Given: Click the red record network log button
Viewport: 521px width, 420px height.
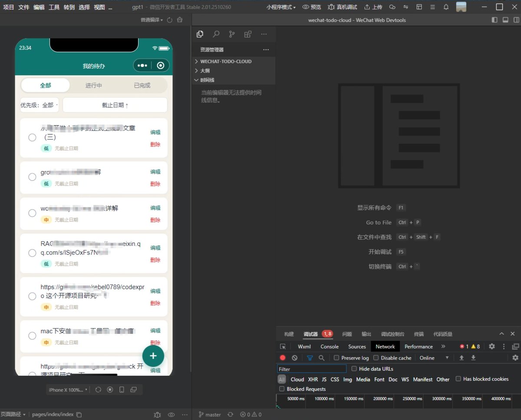Looking at the screenshot, I should 283,358.
